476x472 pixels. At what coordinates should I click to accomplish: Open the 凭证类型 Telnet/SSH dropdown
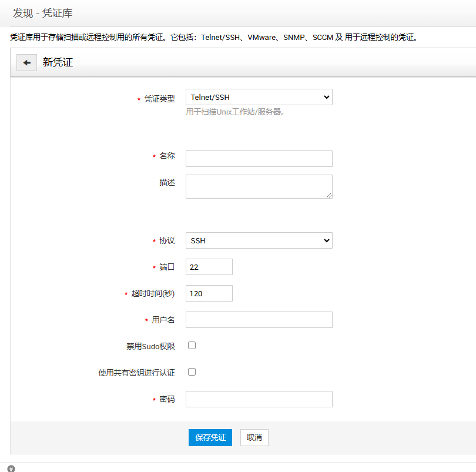pos(259,97)
